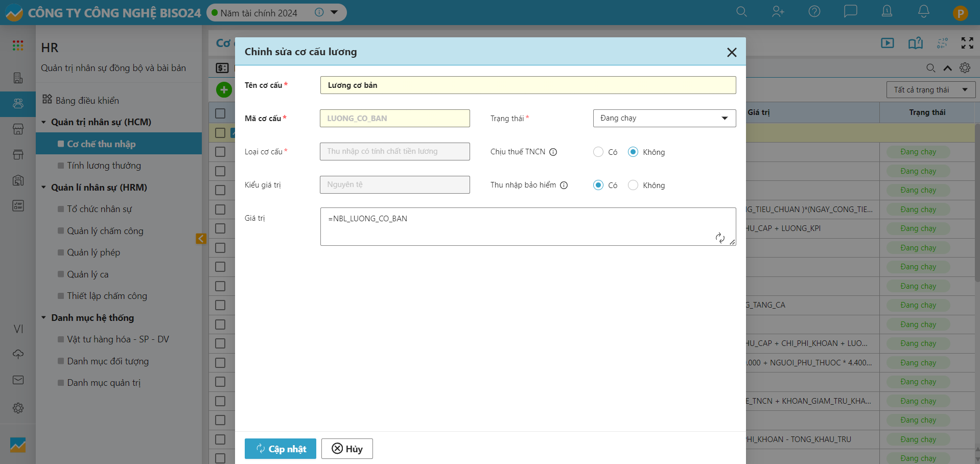Tick the header select-all checkbox in table
980x464 pixels.
(220, 113)
